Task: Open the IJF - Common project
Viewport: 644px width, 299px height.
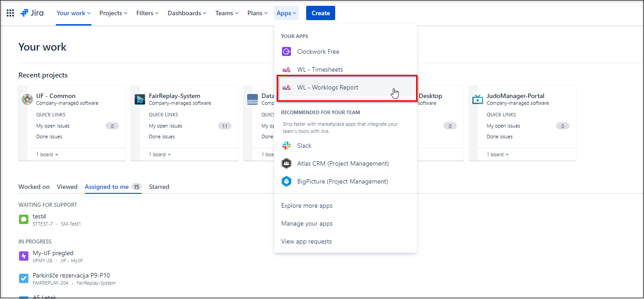Action: tap(56, 96)
